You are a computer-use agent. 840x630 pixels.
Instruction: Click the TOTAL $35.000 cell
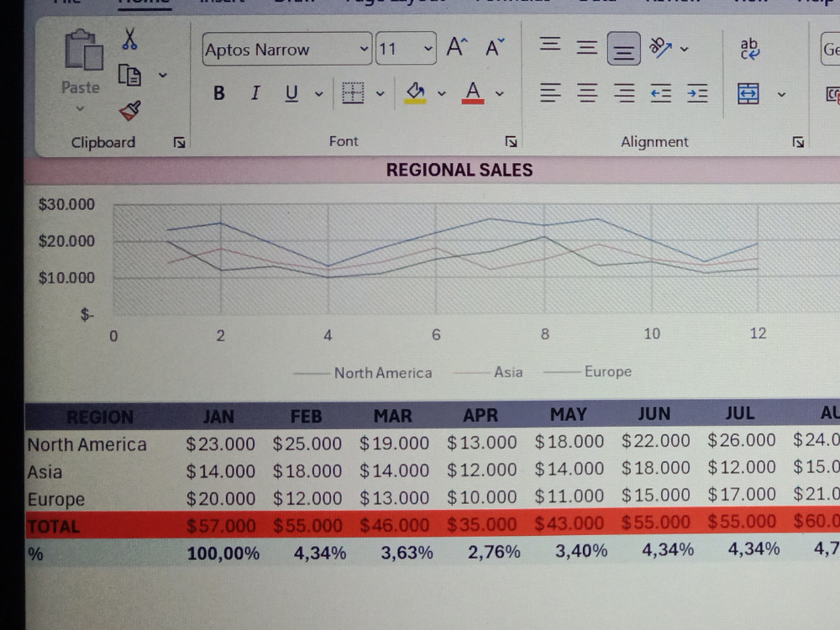481,524
